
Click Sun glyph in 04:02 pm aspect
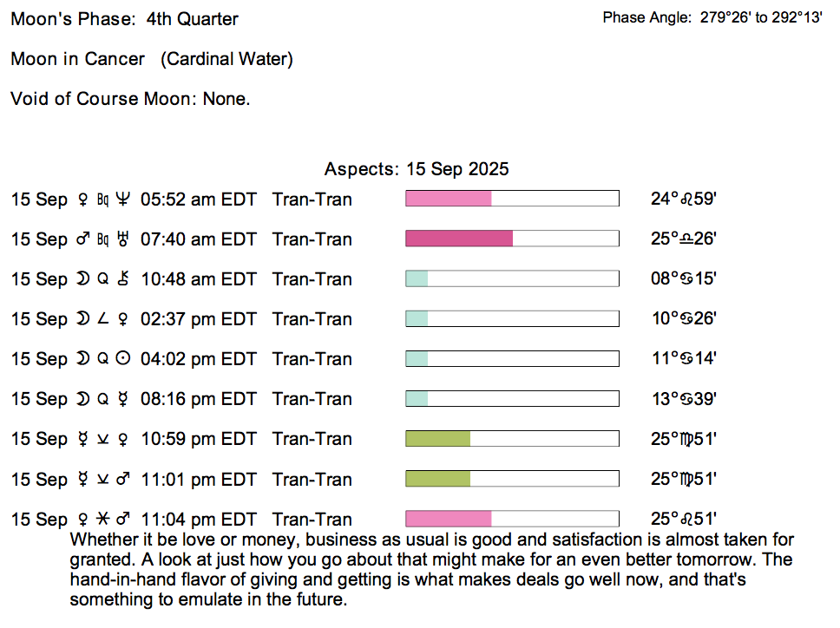tap(122, 359)
